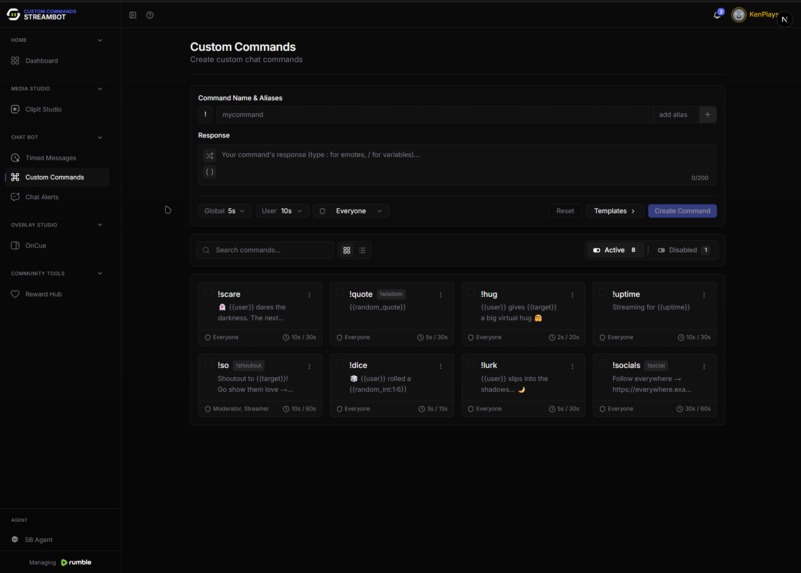The height and width of the screenshot is (573, 801).
Task: Select the !socials command checkbox
Action: tap(603, 364)
